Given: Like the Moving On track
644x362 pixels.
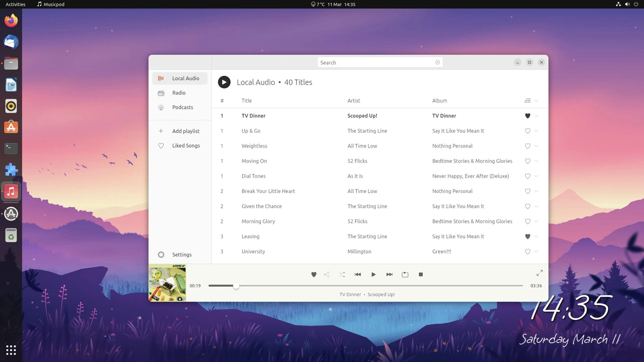Looking at the screenshot, I should (x=528, y=161).
